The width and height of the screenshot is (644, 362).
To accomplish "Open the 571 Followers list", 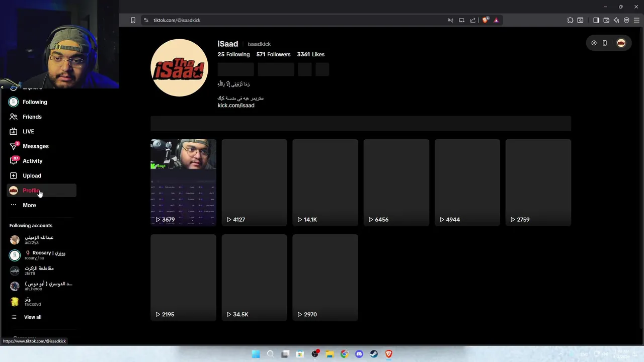I will tap(273, 54).
